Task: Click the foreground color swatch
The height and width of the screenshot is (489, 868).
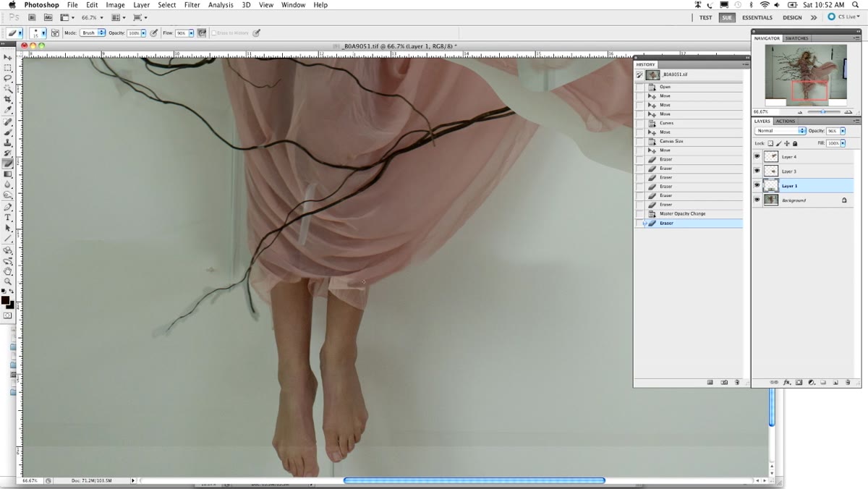Action: coord(5,299)
